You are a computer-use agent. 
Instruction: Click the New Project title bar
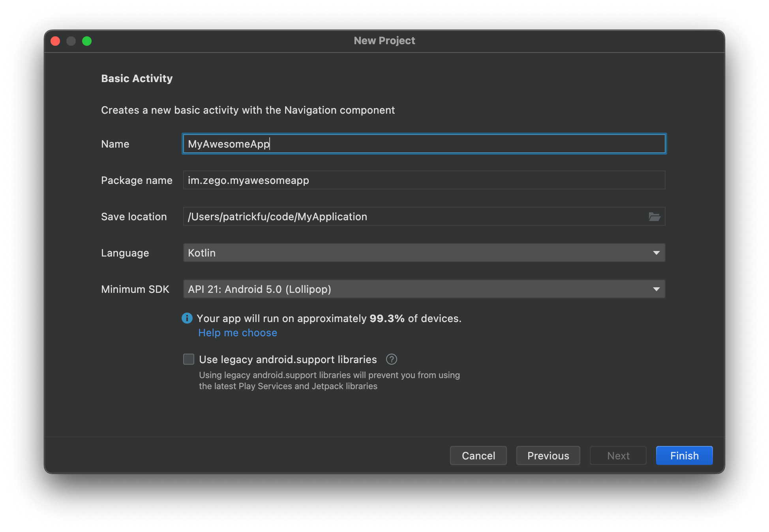coord(384,41)
